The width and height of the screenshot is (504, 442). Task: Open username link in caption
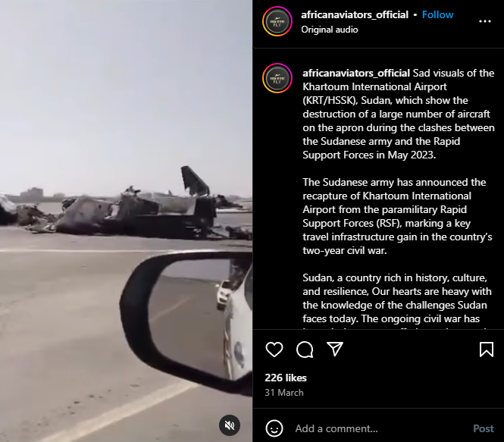coord(356,74)
